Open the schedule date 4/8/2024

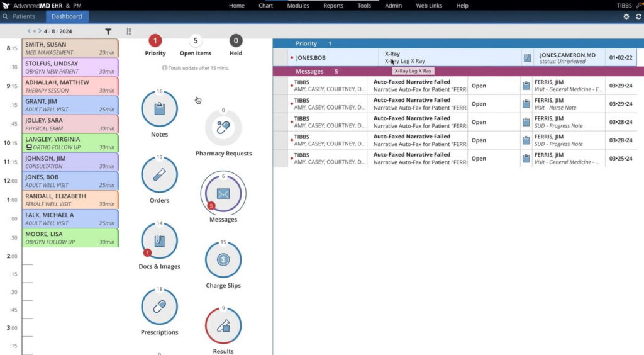click(58, 31)
